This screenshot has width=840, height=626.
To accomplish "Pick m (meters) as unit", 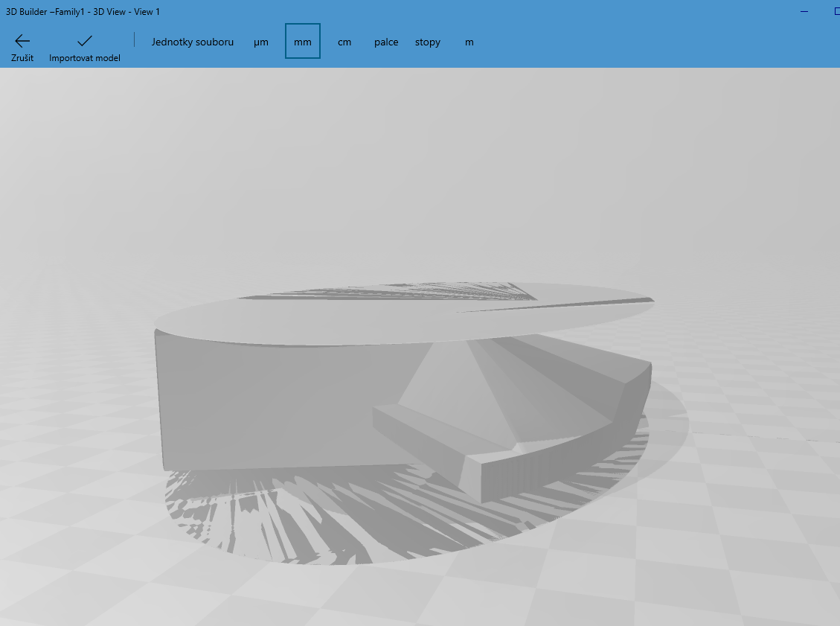I will (469, 42).
